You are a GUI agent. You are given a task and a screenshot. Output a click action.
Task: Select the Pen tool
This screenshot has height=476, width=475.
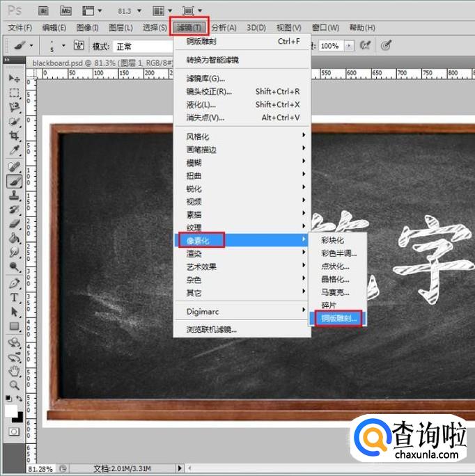(x=14, y=283)
